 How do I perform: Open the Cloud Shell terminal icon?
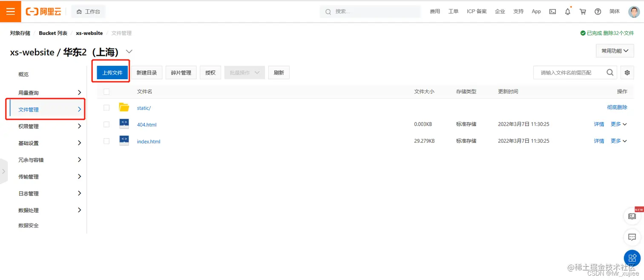pos(552,12)
